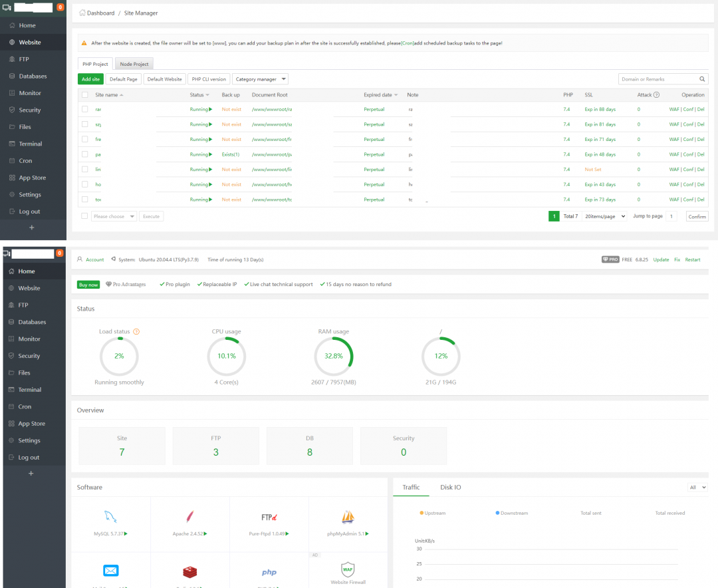Open the Please choose batch action dropdown
This screenshot has width=718, height=588.
point(114,217)
